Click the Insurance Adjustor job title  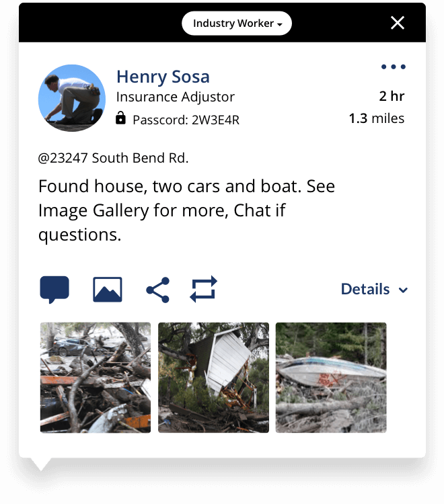(176, 97)
